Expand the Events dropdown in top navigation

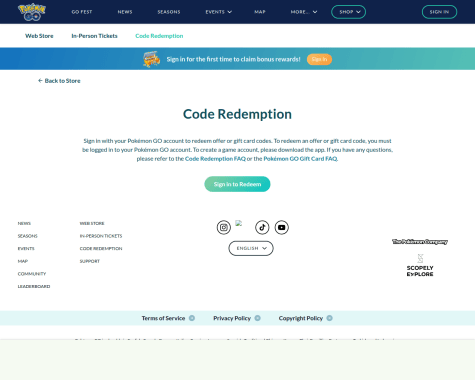[x=219, y=12]
